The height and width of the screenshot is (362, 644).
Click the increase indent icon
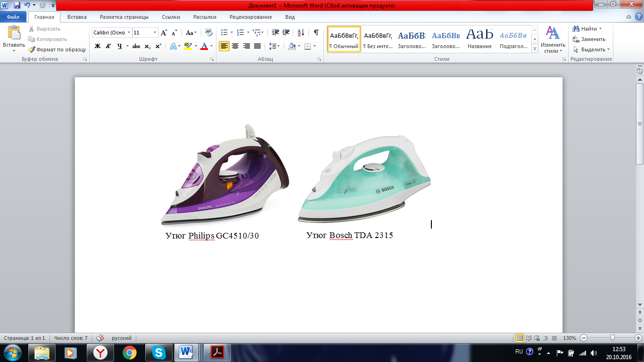[286, 33]
